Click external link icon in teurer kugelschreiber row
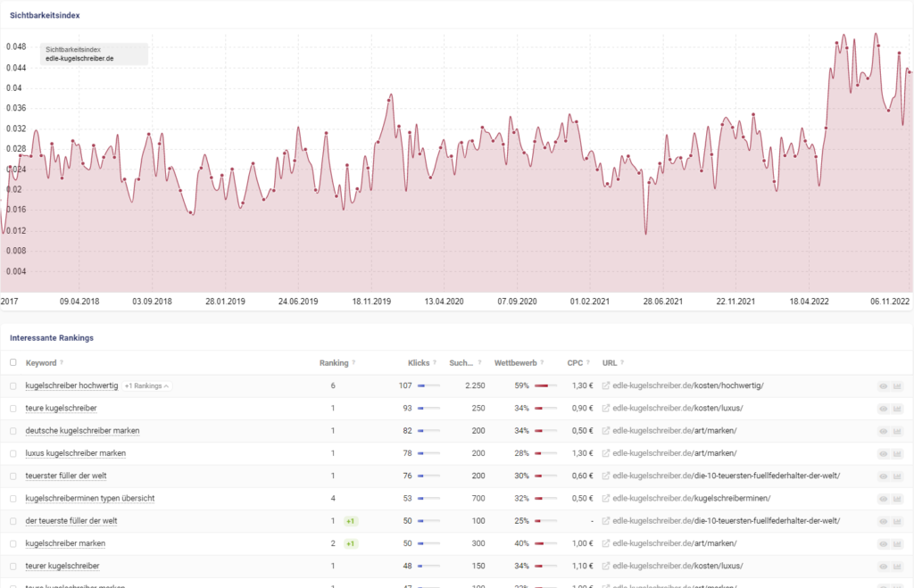Viewport: 914px width, 588px height. [606, 566]
